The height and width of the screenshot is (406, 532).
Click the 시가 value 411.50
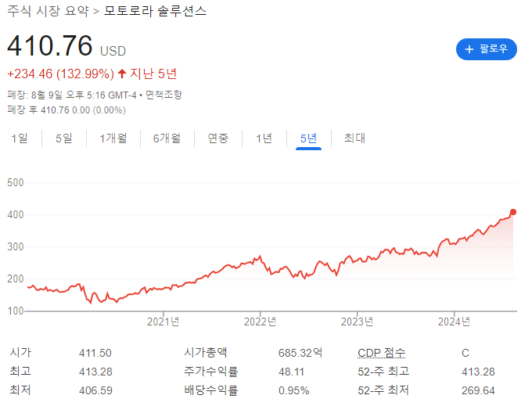click(95, 353)
